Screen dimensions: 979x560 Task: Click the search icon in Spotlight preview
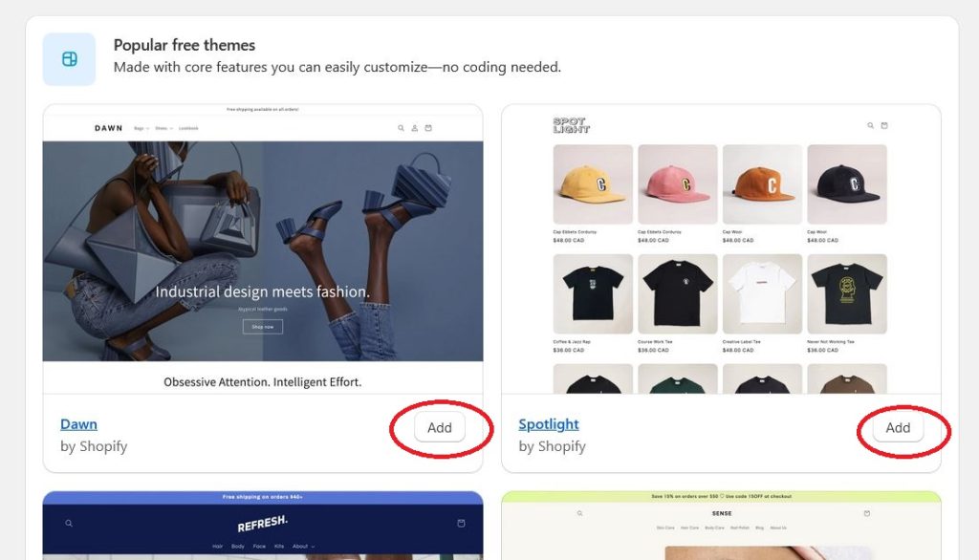(870, 125)
